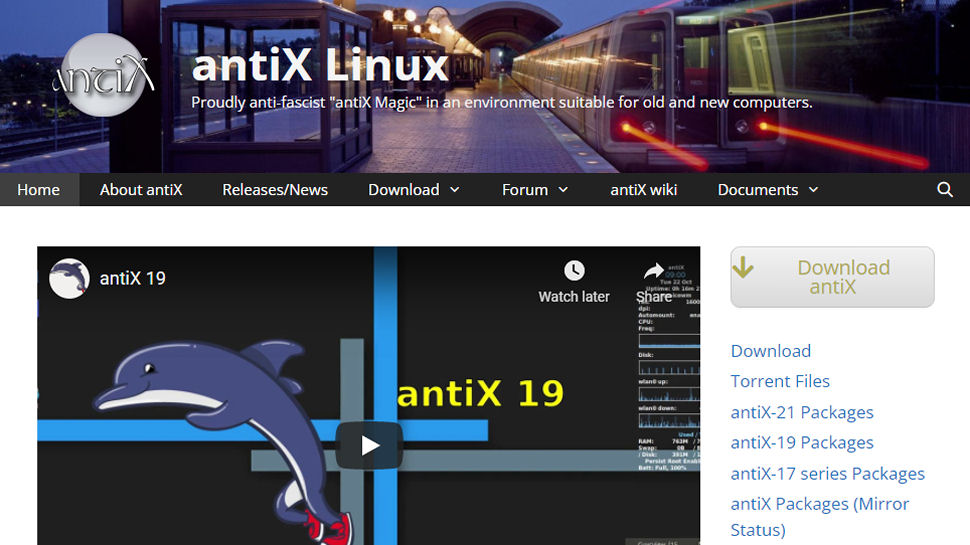Open the antiX-17 series Packages link
Viewport: 970px width, 545px height.
click(828, 473)
